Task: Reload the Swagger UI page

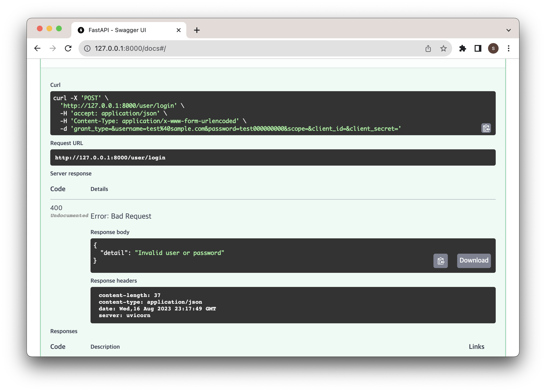Action: tap(68, 48)
